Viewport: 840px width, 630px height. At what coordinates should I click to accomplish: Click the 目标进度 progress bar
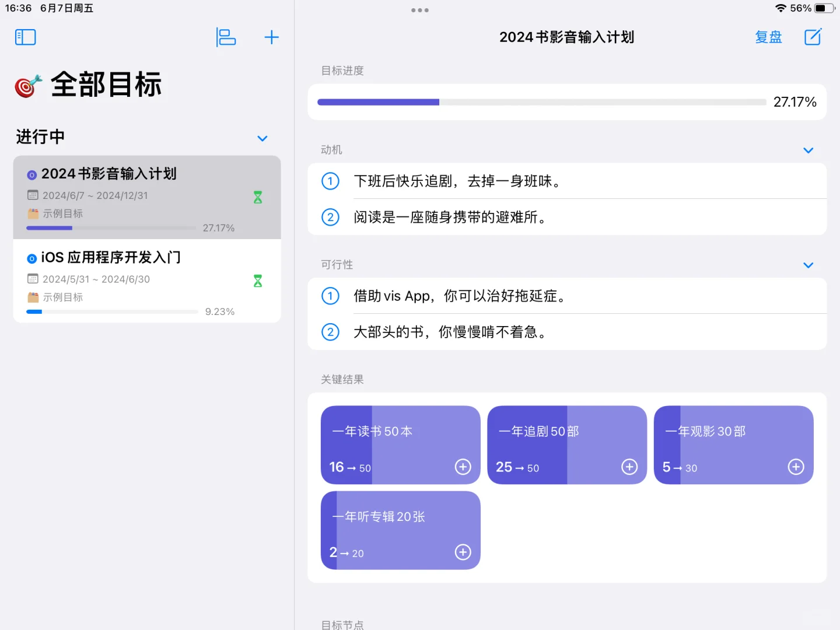coord(541,101)
